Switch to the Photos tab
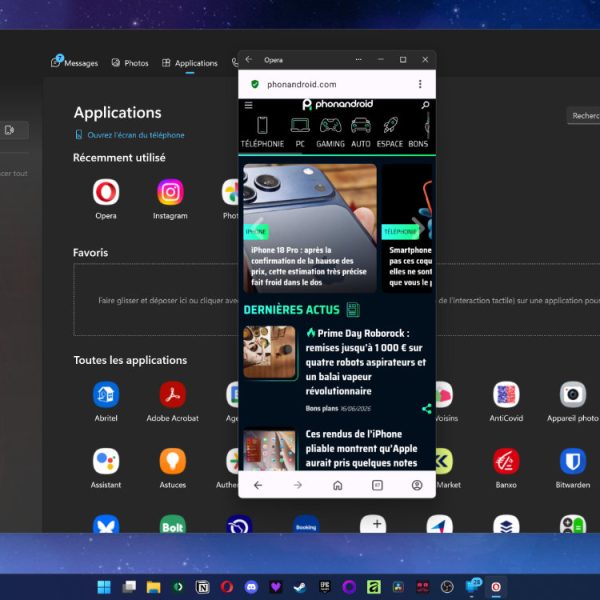Image resolution: width=600 pixels, height=600 pixels. tap(130, 63)
